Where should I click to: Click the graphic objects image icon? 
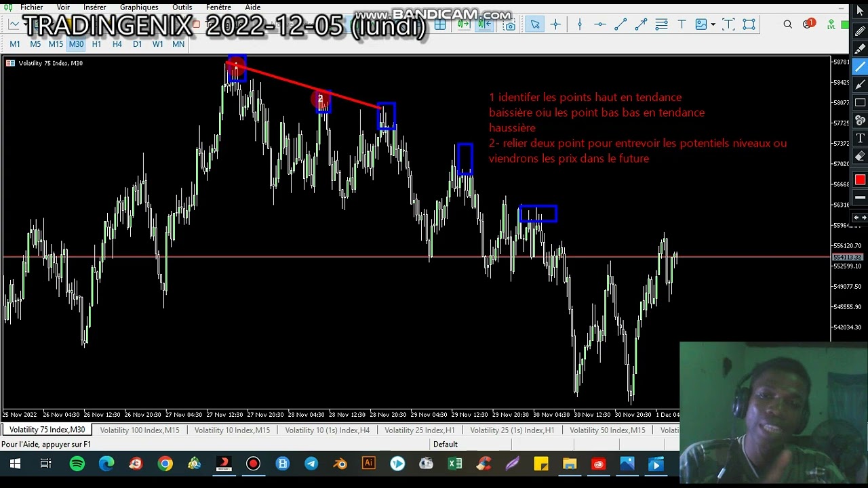[x=701, y=24]
